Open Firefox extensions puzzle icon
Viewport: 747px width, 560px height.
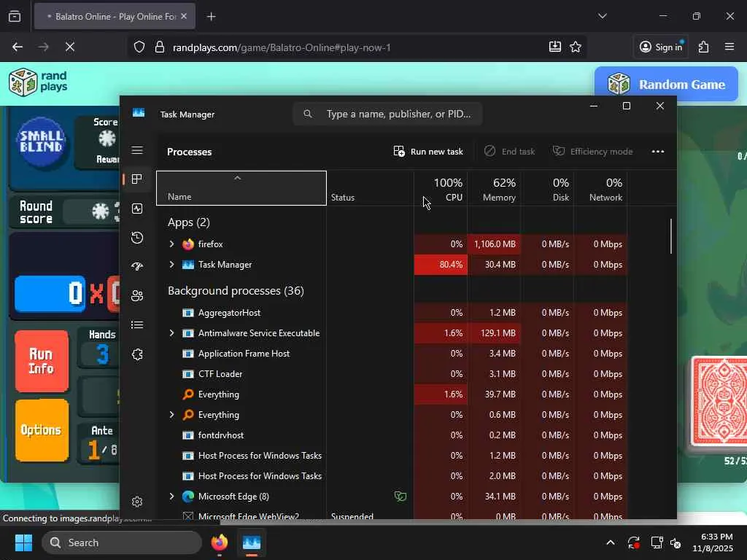coord(704,47)
